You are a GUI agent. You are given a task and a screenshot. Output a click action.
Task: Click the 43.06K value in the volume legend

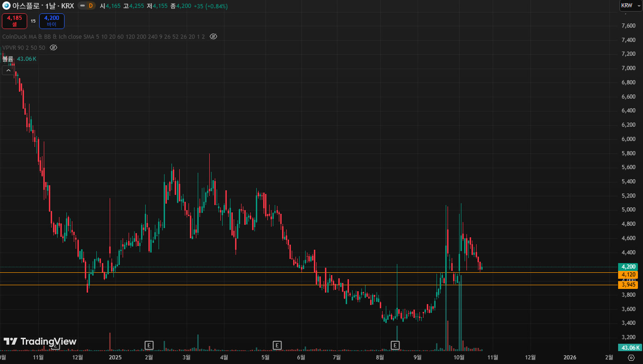[26, 59]
